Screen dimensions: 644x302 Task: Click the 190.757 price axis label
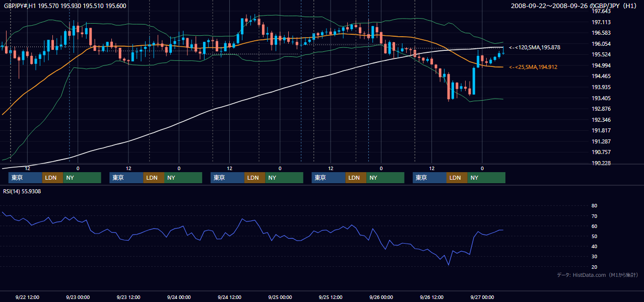point(601,152)
